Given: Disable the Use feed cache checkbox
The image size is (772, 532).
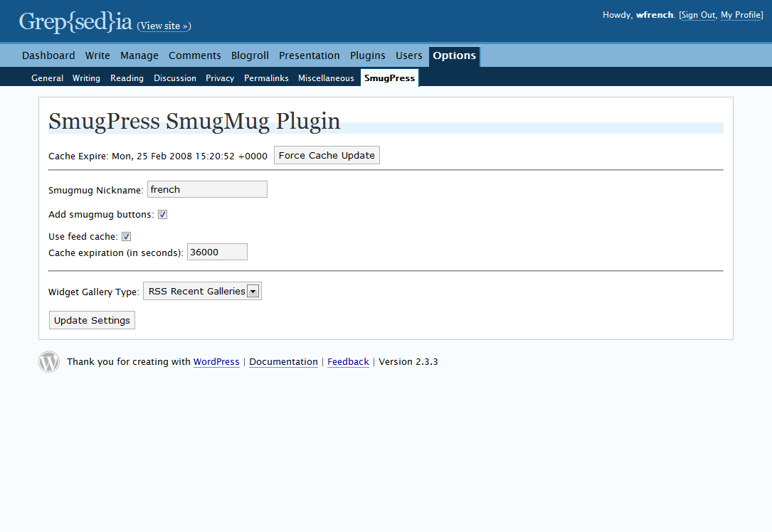Looking at the screenshot, I should [126, 237].
